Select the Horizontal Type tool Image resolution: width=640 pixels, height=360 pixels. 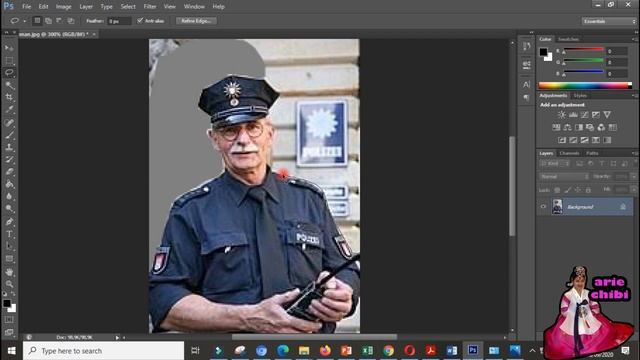(9, 234)
